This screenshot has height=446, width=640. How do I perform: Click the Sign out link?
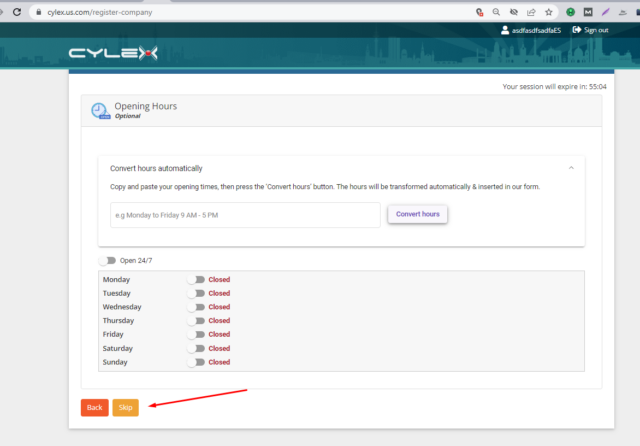tap(590, 30)
